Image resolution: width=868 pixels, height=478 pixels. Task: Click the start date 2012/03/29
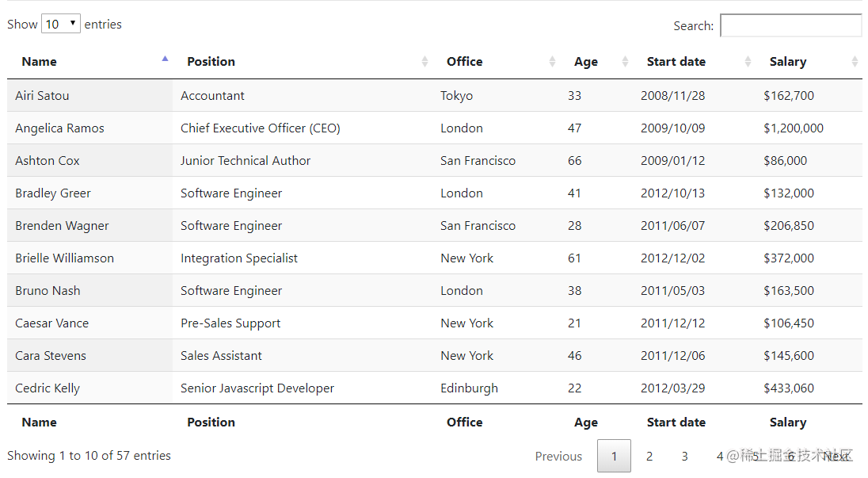click(x=672, y=388)
